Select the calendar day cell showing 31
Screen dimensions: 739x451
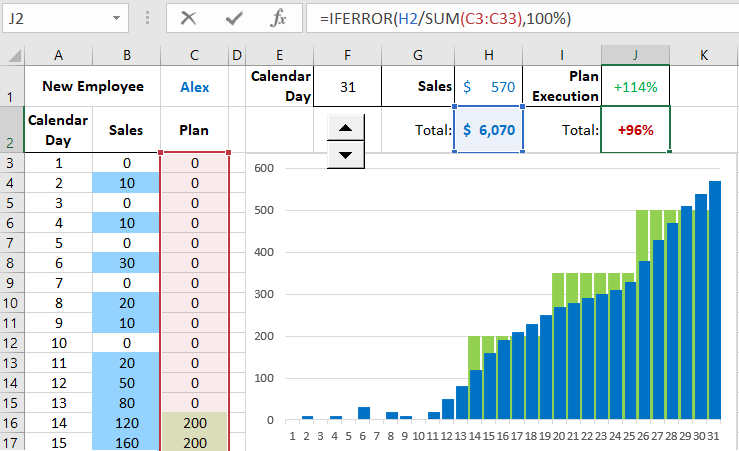click(347, 87)
